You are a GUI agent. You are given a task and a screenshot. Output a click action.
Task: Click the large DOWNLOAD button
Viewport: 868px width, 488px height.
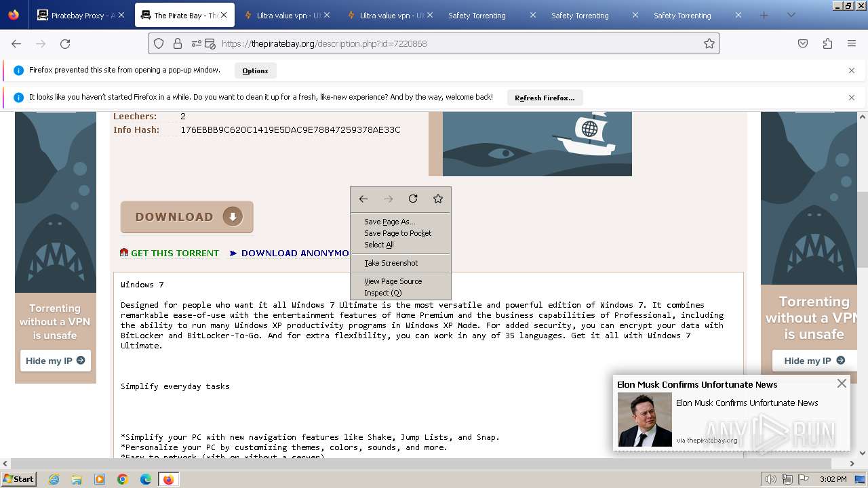[x=186, y=217]
